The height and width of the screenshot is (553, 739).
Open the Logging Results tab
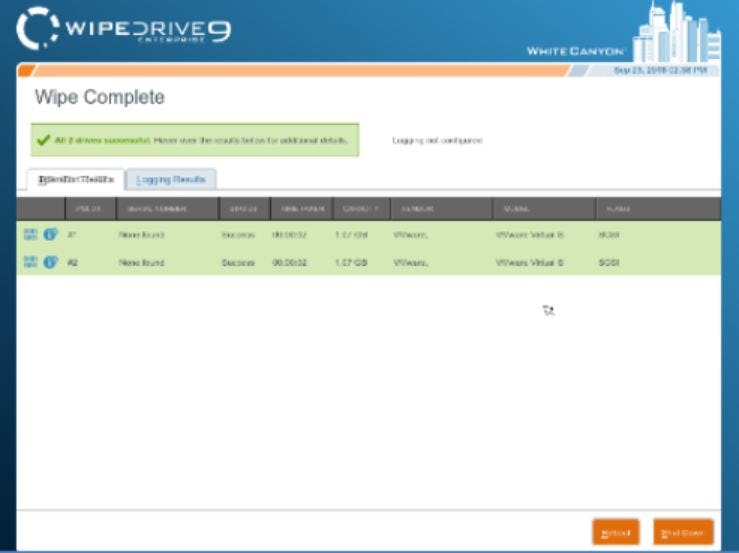coord(171,180)
